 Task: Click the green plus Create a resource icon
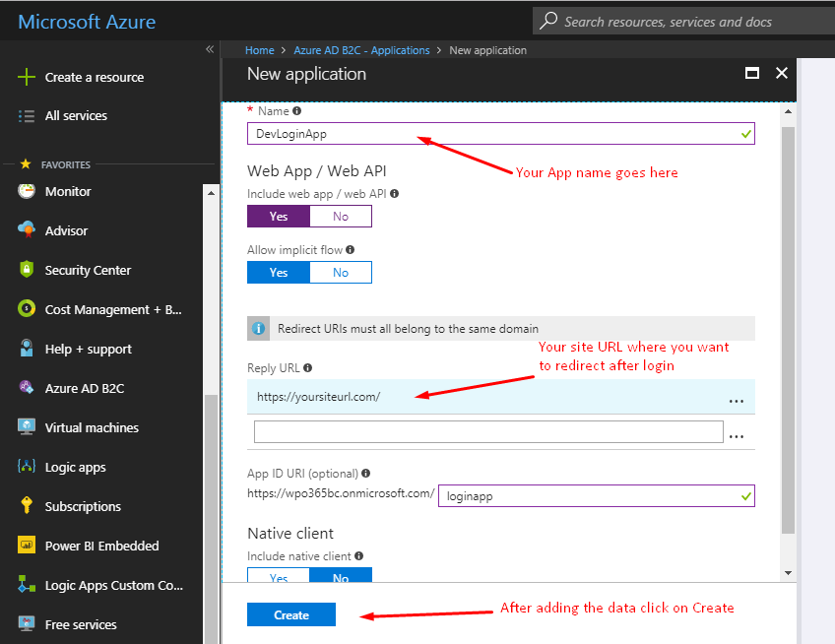tap(26, 77)
